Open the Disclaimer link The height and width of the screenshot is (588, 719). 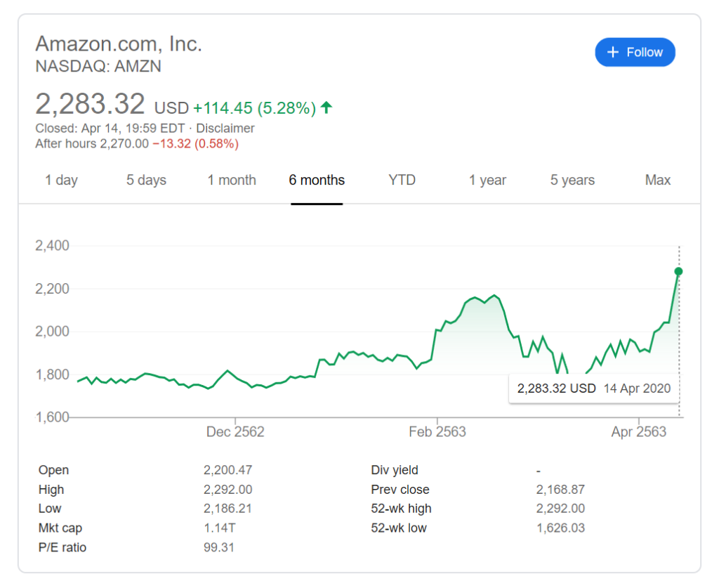pyautogui.click(x=225, y=129)
